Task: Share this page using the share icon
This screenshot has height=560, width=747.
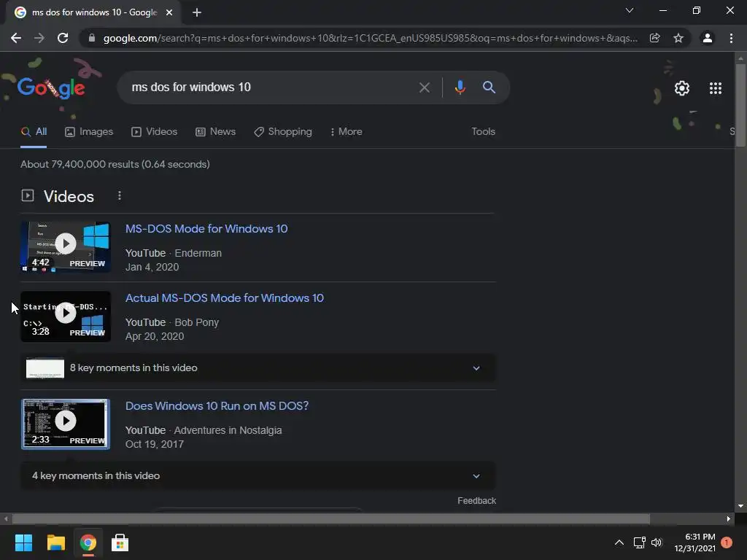Action: [x=655, y=38]
